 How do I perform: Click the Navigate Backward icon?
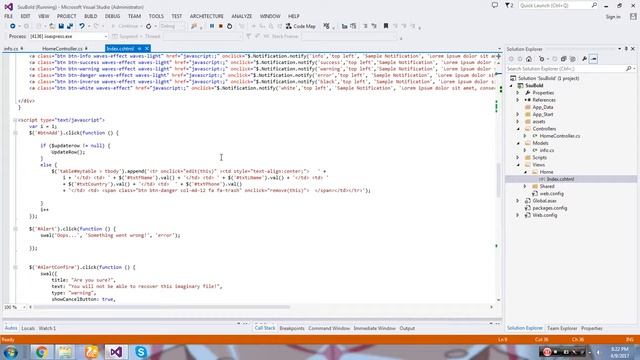[x=13, y=26]
